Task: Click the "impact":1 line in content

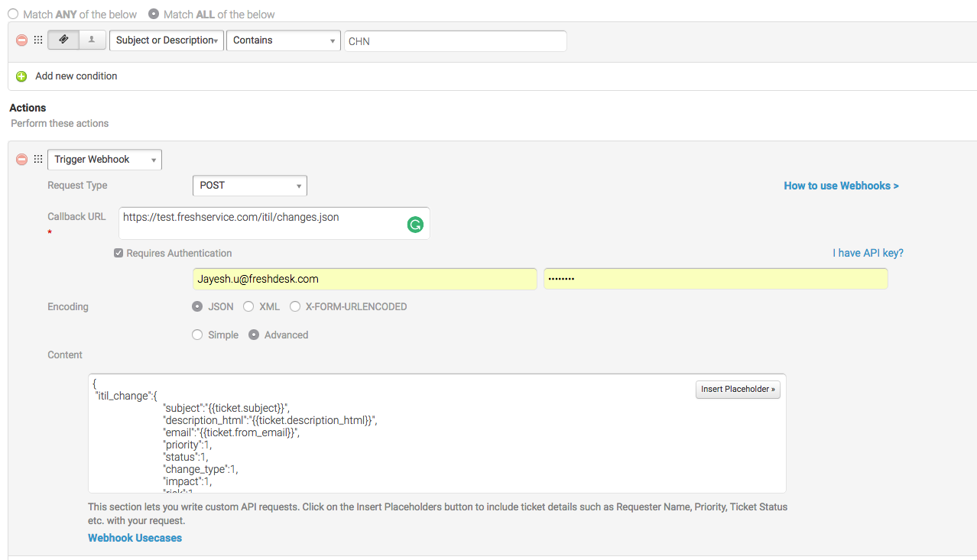Action: click(x=187, y=481)
